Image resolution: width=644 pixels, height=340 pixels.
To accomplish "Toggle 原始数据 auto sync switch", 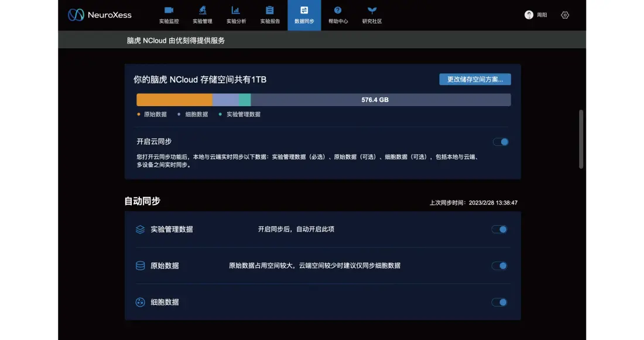I will (x=499, y=266).
